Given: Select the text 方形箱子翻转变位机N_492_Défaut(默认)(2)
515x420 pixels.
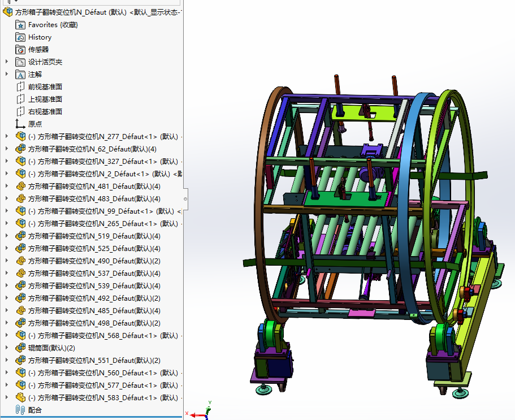Looking at the screenshot, I should (94, 298).
